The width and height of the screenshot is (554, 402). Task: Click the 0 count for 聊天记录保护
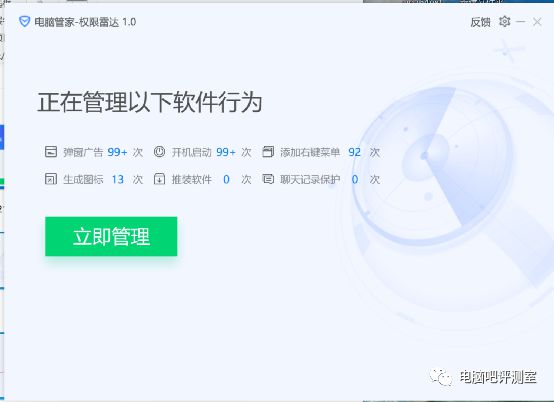pyautogui.click(x=355, y=179)
